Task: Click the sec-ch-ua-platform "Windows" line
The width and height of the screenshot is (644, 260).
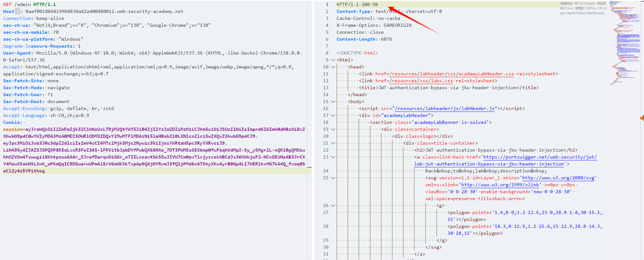Action: point(43,39)
